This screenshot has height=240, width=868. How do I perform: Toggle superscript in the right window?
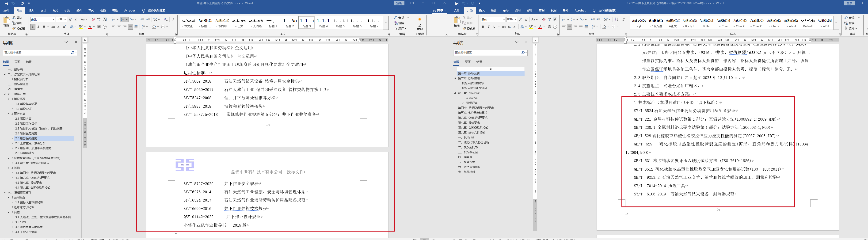pos(515,27)
